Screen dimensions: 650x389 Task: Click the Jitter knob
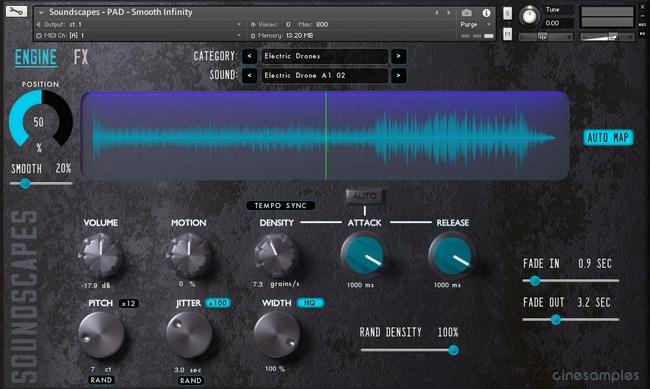pyautogui.click(x=189, y=335)
